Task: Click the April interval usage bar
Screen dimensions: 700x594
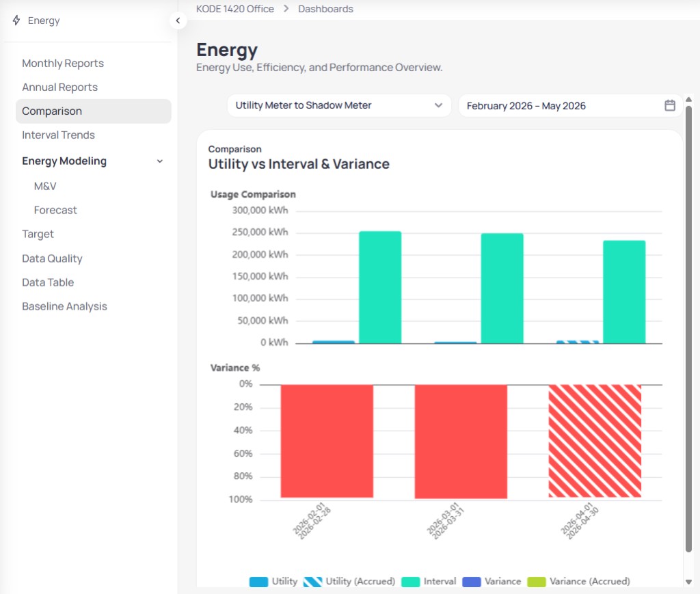Action: [x=623, y=292]
